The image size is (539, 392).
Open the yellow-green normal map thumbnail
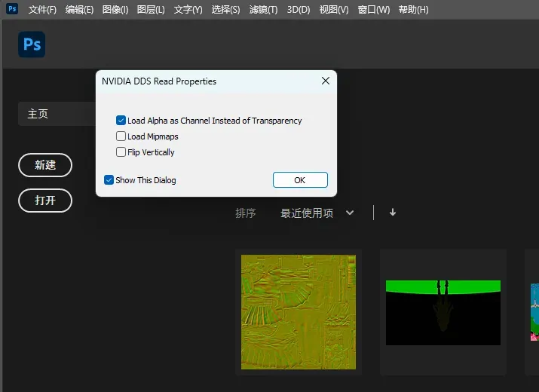point(298,311)
